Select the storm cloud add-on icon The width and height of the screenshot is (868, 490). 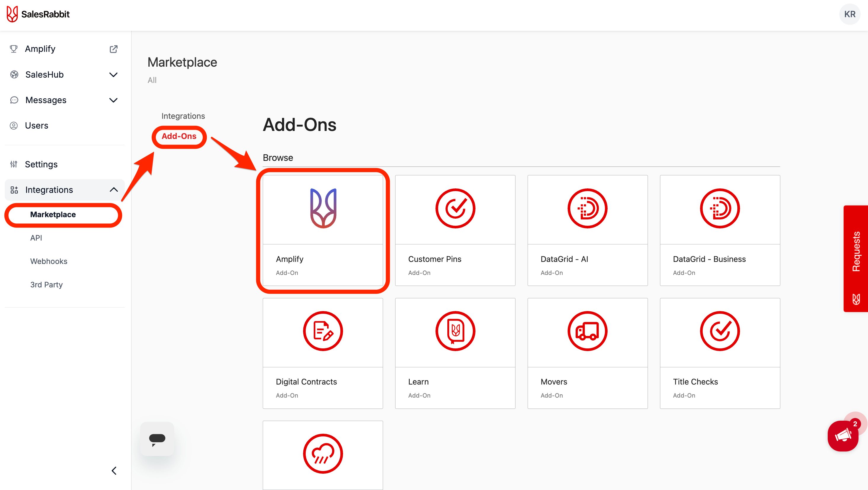coord(323,454)
